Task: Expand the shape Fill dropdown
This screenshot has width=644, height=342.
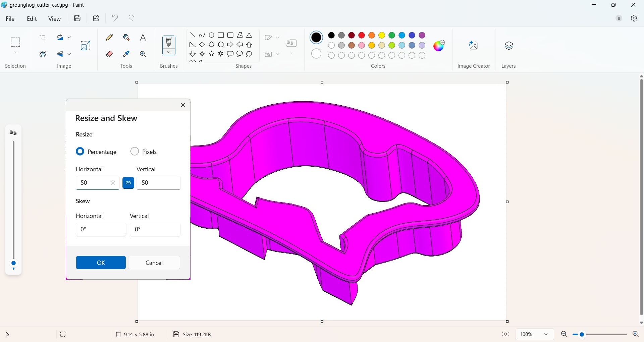Action: point(277,54)
